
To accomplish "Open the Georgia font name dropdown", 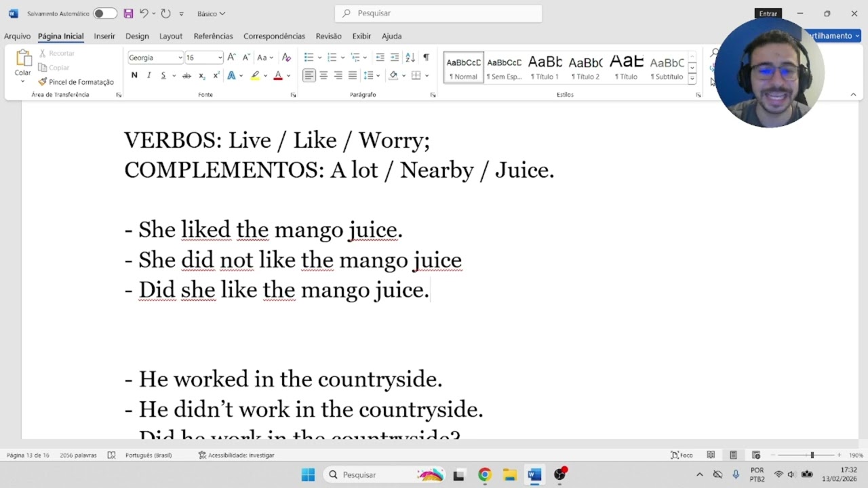I will coord(180,58).
